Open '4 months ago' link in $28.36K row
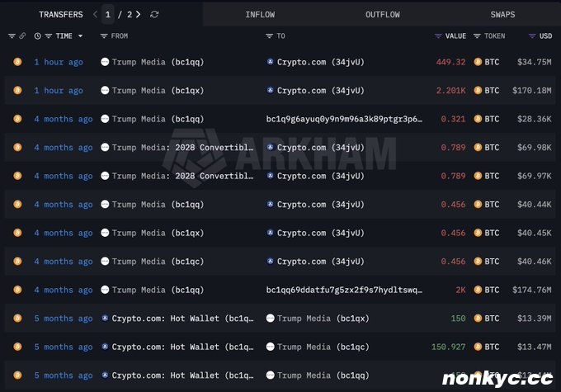 tap(64, 119)
